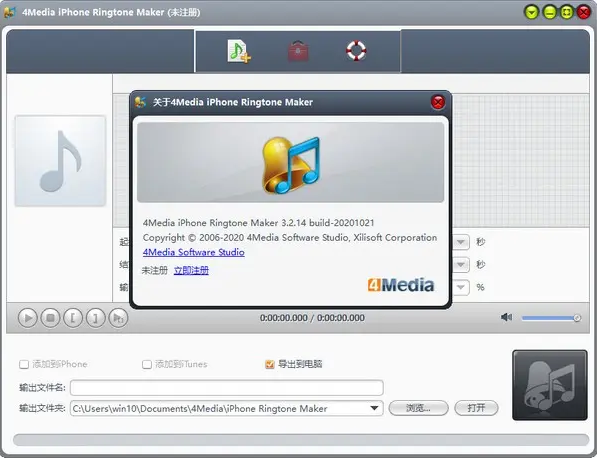The image size is (597, 458).
Task: Open help lifebuoy icon
Action: coord(356,51)
